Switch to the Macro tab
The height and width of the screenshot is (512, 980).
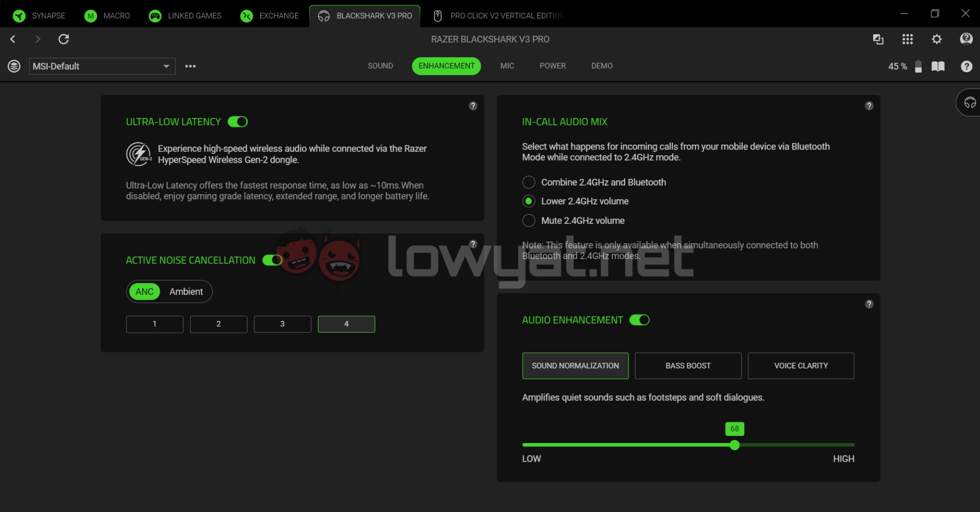(107, 16)
